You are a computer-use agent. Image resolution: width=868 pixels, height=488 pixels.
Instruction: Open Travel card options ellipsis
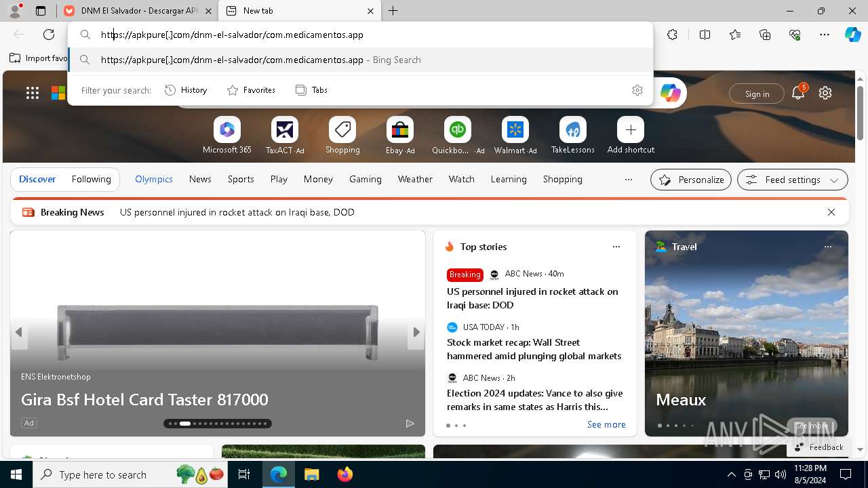coord(828,247)
